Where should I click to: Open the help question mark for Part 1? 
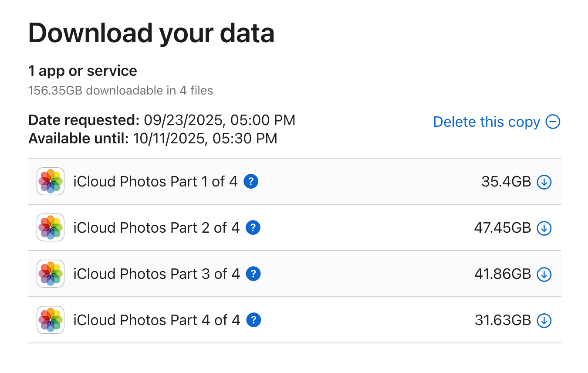click(251, 181)
